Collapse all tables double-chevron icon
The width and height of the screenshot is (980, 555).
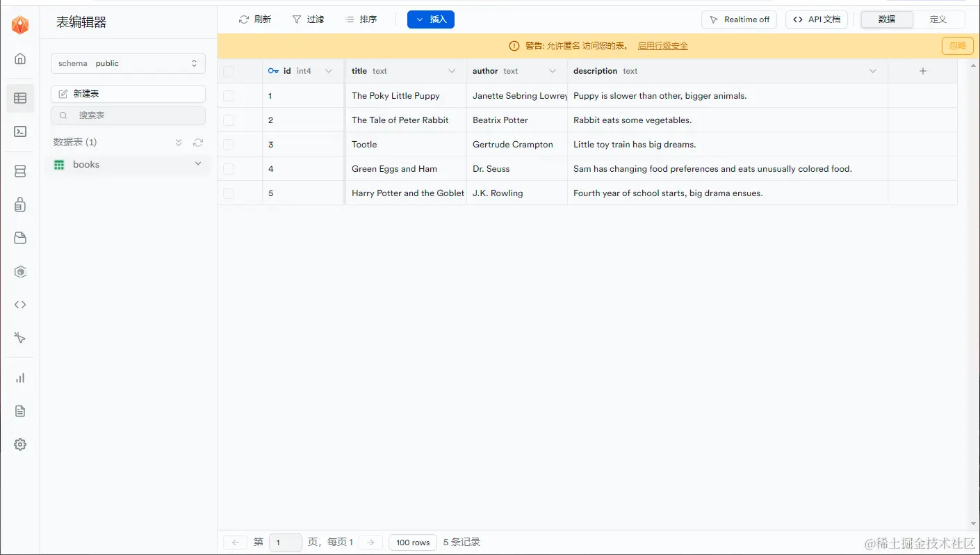(179, 143)
